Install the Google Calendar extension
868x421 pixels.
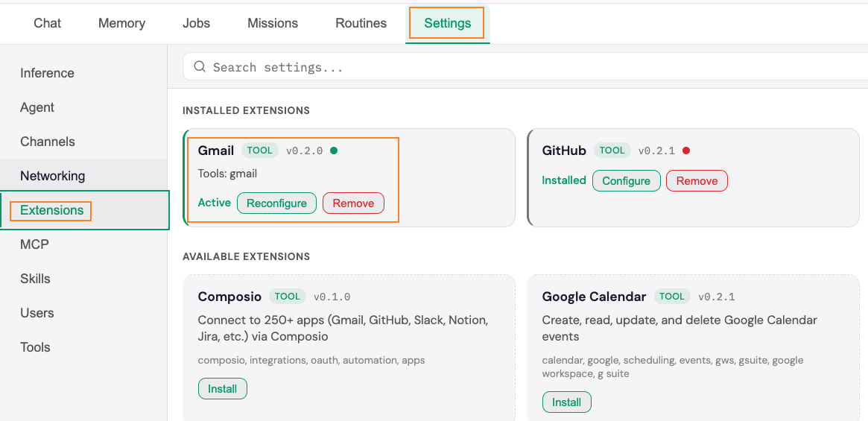click(566, 402)
